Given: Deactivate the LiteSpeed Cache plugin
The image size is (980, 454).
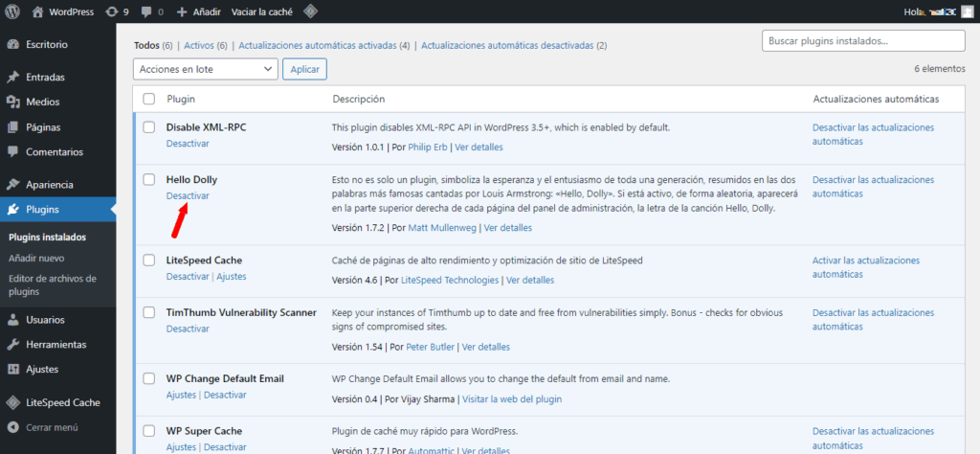Looking at the screenshot, I should point(188,277).
